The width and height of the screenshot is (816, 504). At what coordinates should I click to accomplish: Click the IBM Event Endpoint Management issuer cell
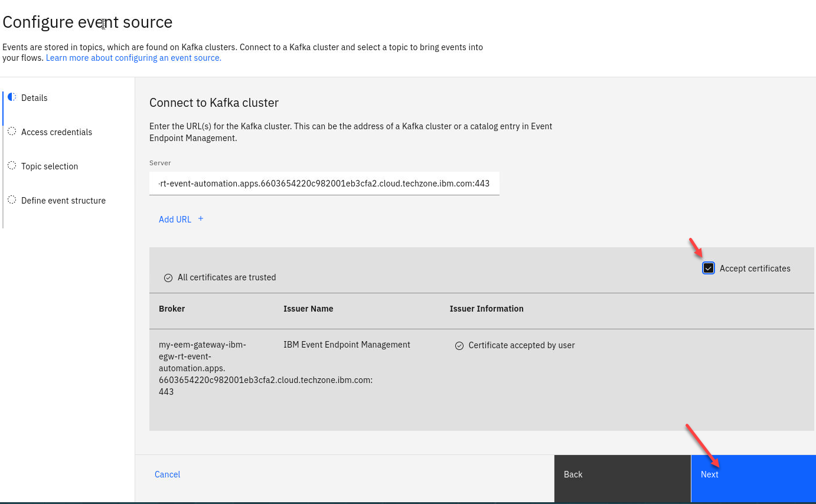pos(347,345)
